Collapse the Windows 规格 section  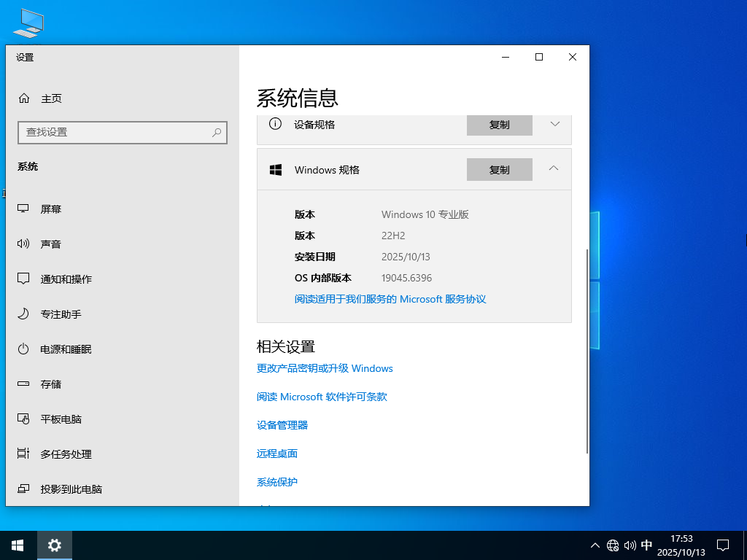pyautogui.click(x=553, y=169)
